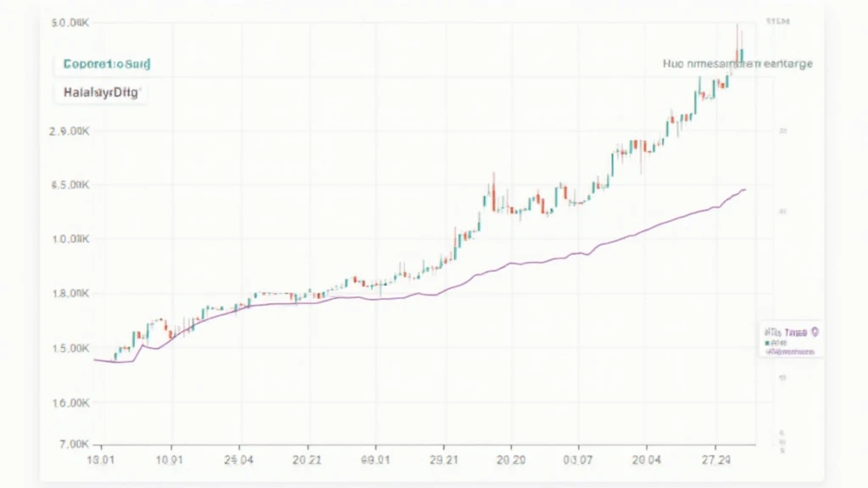Open the legend box titled Tags
Viewport: 868px width, 488px height.
pos(790,340)
